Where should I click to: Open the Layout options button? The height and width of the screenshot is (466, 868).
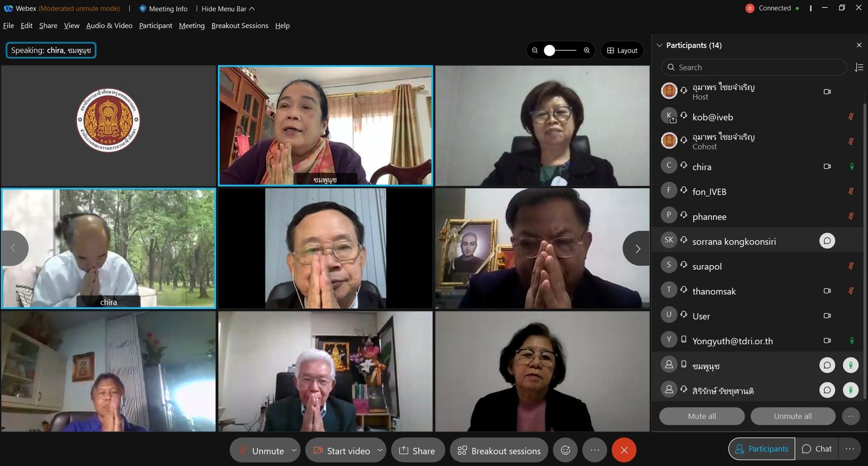(622, 50)
